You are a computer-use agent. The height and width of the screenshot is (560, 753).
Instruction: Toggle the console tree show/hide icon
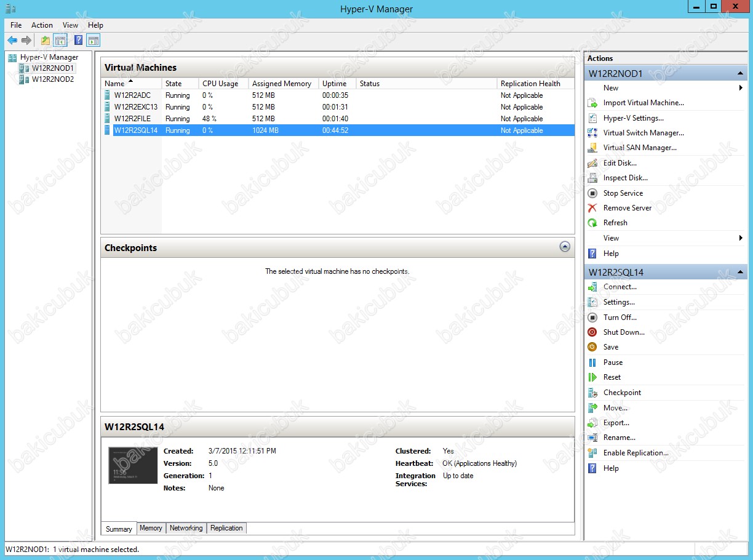(60, 41)
